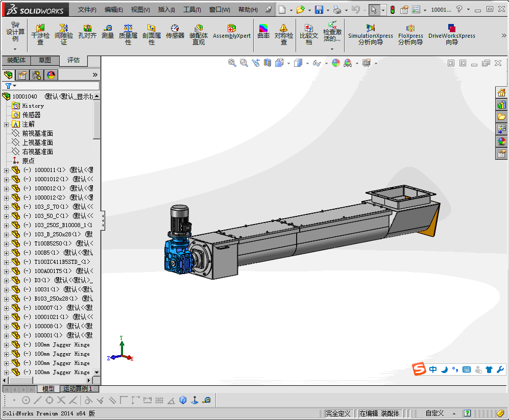Image resolution: width=509 pixels, height=420 pixels.
Task: Switch to the 草图 tab
Action: coord(45,60)
